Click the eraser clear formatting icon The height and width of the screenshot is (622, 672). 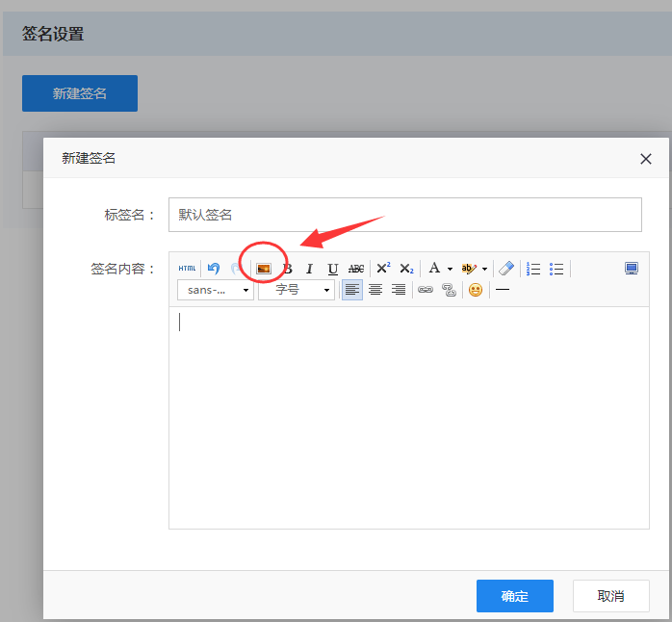(x=506, y=269)
